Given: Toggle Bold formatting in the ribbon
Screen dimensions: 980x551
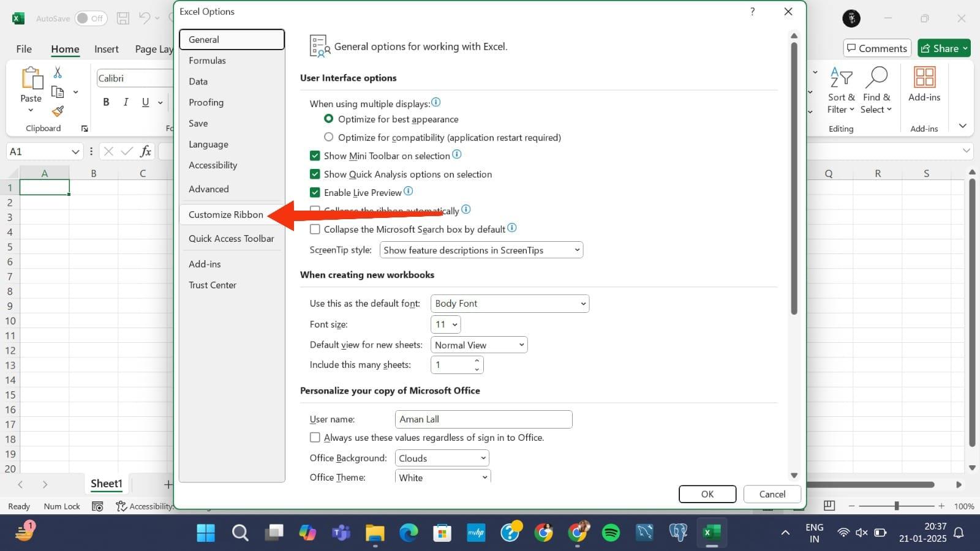Looking at the screenshot, I should [106, 102].
